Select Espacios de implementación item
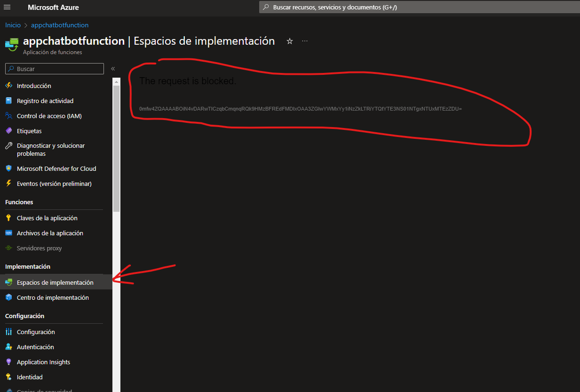Viewport: 580px width, 392px height. click(55, 282)
